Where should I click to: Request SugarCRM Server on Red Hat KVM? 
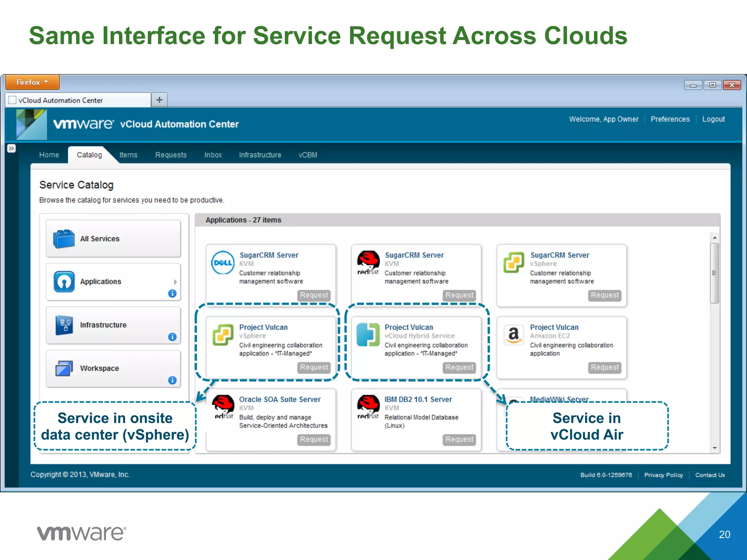coord(459,295)
